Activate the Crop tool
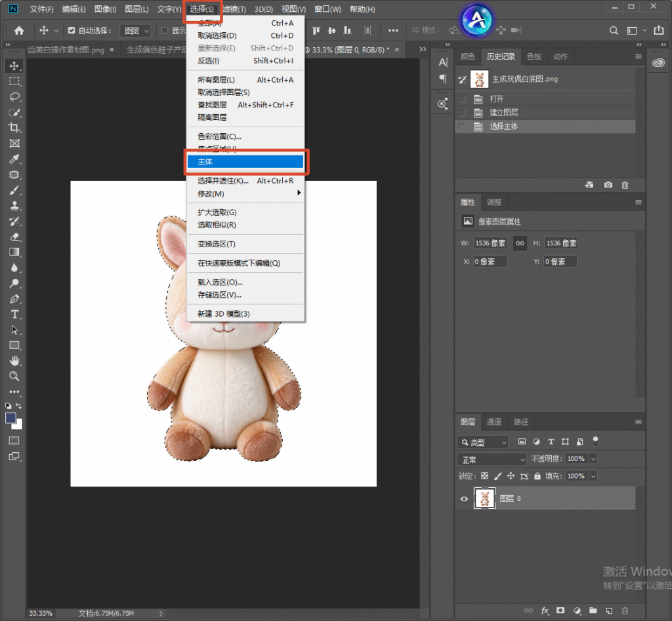This screenshot has height=621, width=672. pos(14,128)
